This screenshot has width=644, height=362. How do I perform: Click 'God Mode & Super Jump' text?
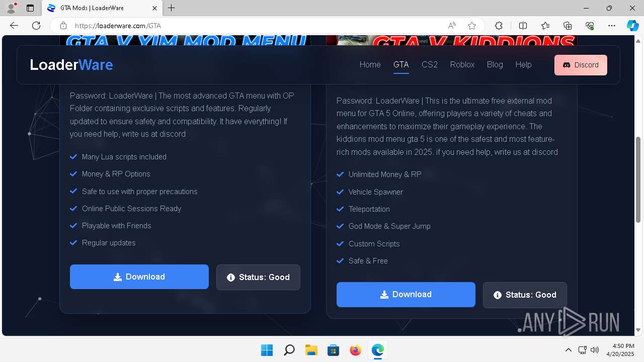[389, 226]
